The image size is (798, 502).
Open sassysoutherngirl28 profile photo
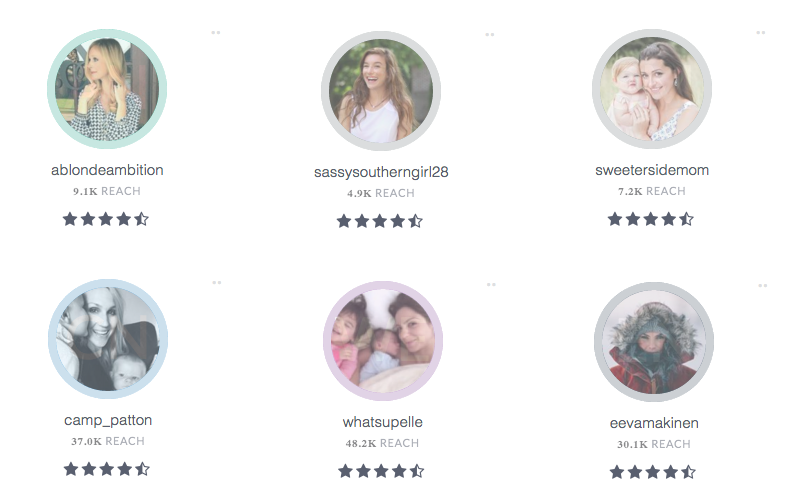(381, 91)
